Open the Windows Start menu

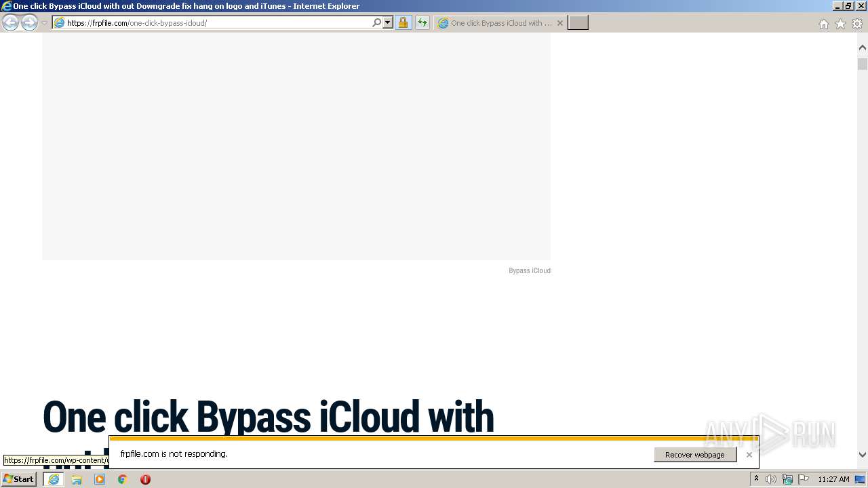pyautogui.click(x=19, y=479)
